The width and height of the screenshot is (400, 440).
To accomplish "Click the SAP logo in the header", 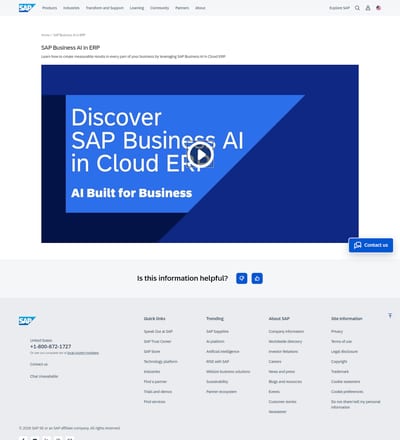I will tap(27, 8).
